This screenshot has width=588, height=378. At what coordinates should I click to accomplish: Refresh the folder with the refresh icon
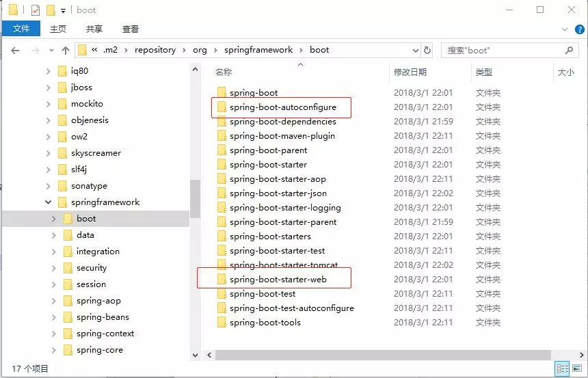coord(427,51)
